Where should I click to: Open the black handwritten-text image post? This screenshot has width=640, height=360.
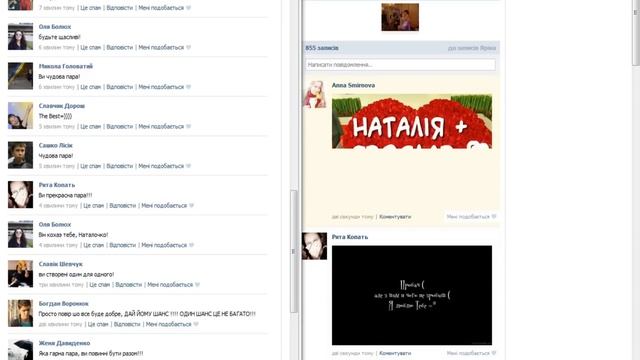[x=412, y=296]
